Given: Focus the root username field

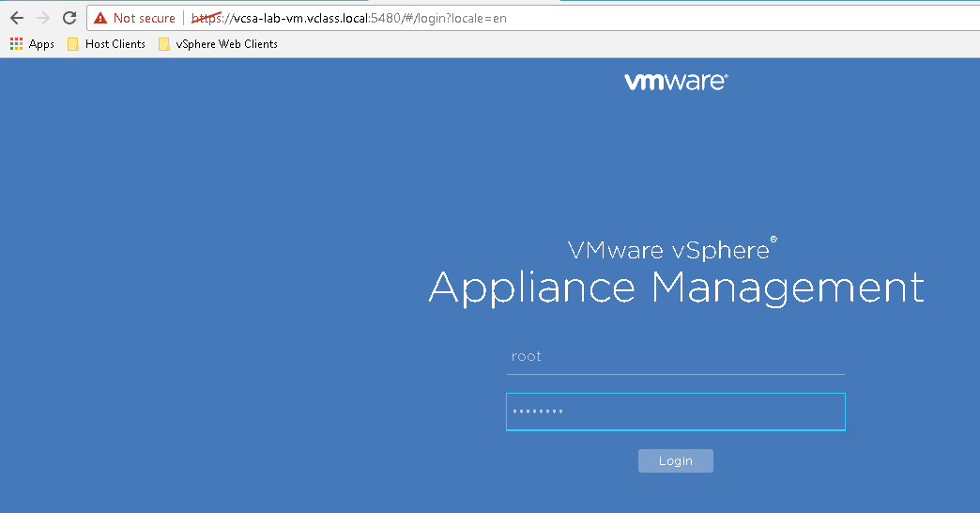Looking at the screenshot, I should pyautogui.click(x=675, y=357).
